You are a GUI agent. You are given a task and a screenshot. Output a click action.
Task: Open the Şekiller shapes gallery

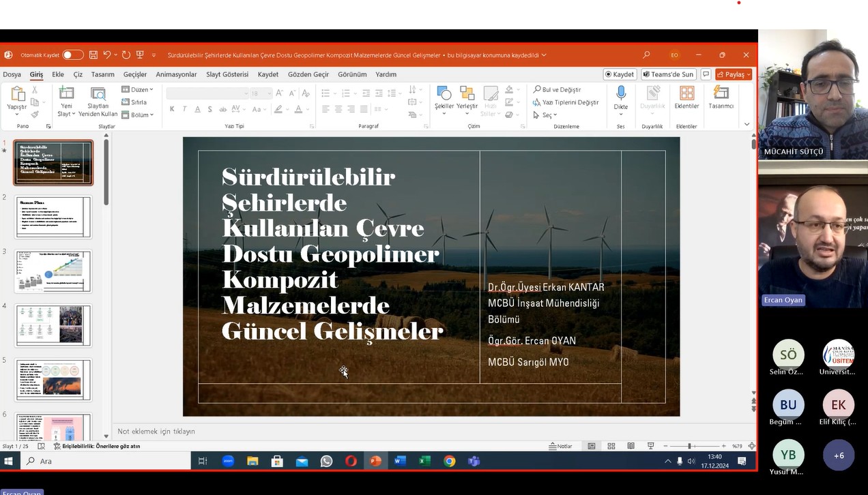coord(444,97)
